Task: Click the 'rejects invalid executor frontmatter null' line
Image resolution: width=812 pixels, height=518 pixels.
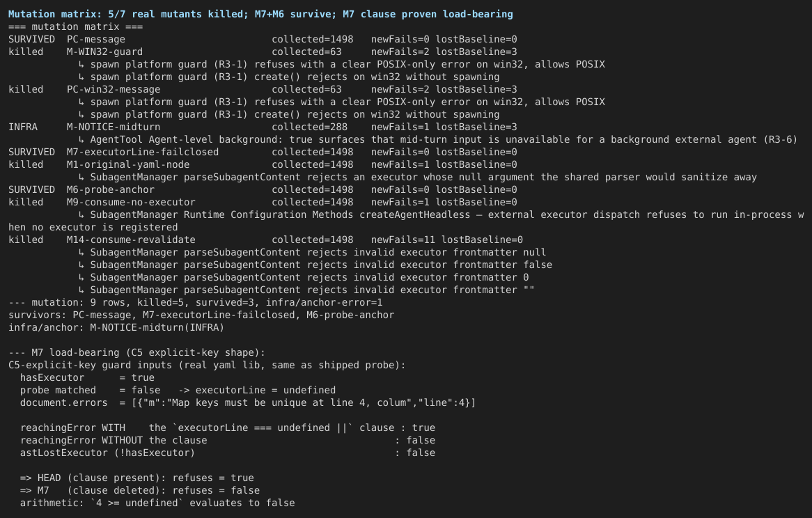Action: [x=312, y=253]
